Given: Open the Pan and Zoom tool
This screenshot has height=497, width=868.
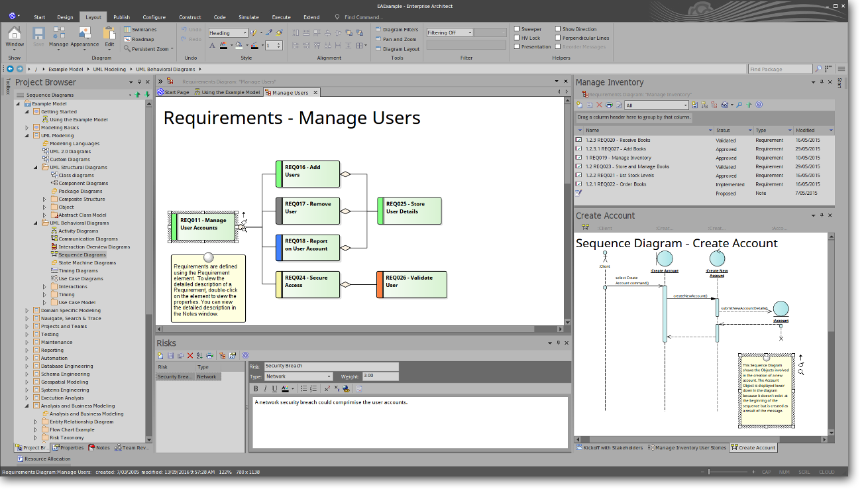Looking at the screenshot, I should click(400, 39).
